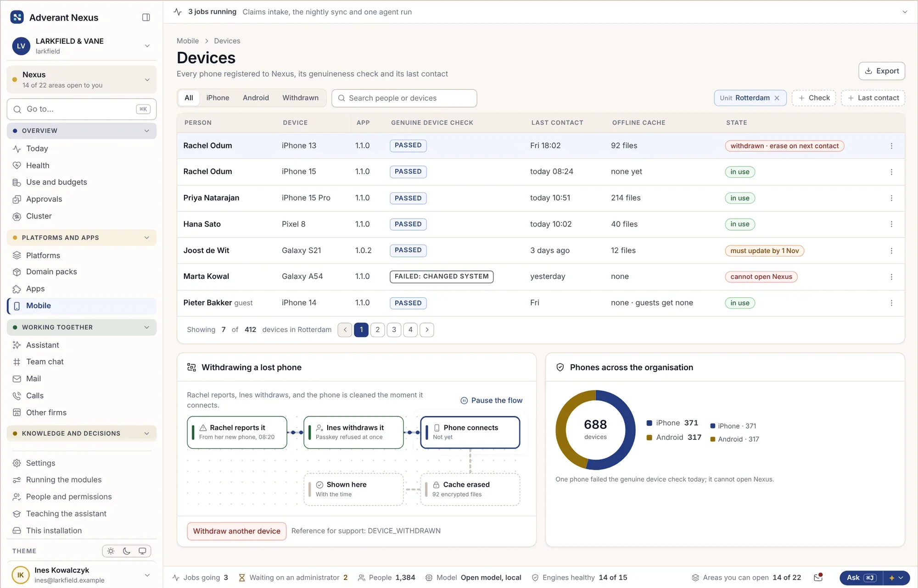918x588 pixels.
Task: Add a Check filter
Action: [814, 98]
